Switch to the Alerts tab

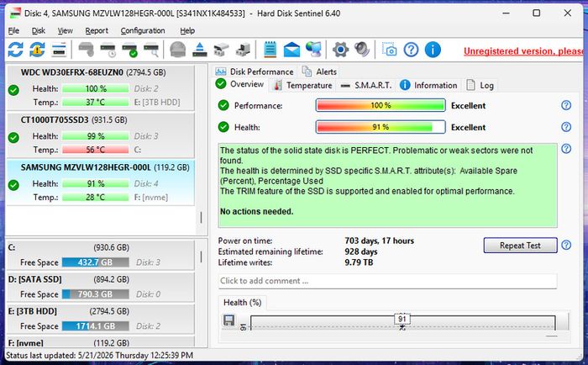click(x=319, y=71)
